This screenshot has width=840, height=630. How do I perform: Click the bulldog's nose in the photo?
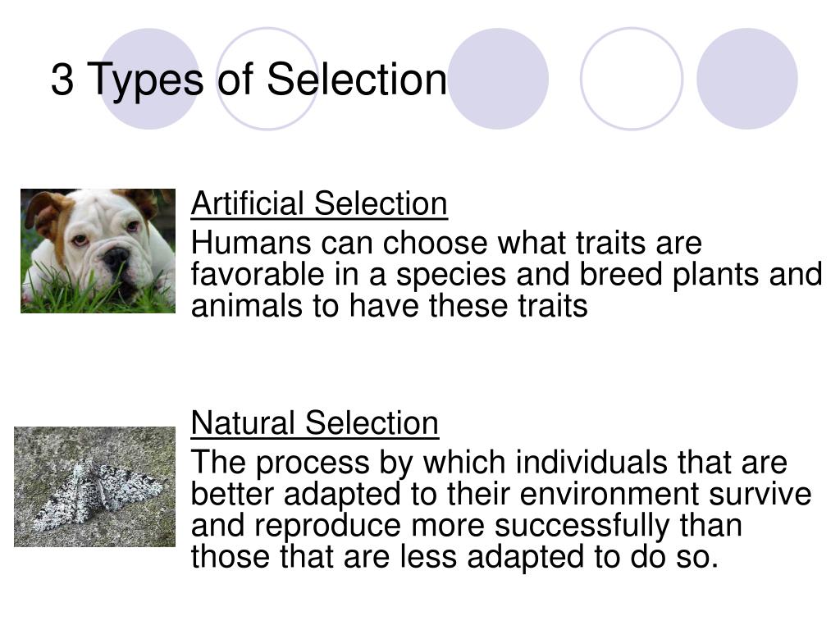[x=115, y=258]
